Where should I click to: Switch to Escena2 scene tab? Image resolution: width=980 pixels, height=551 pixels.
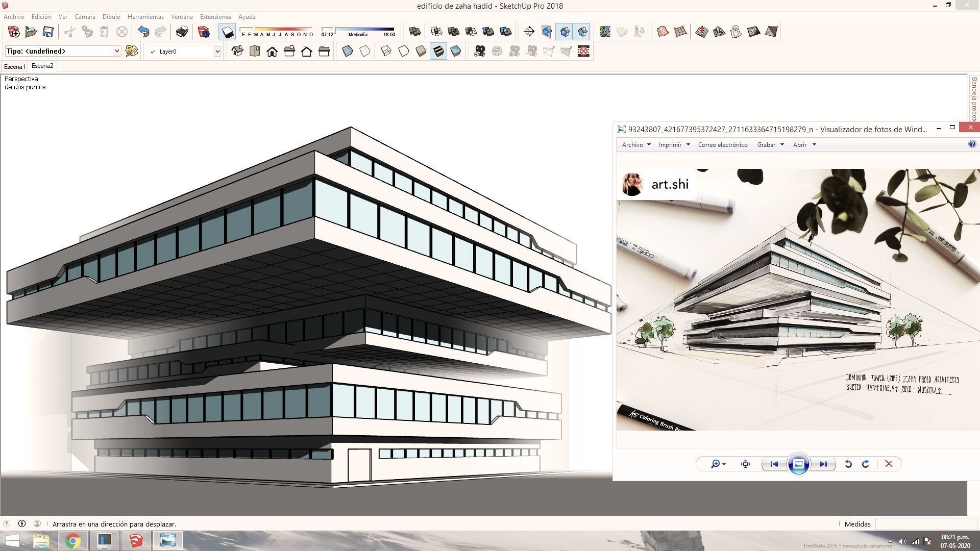(42, 66)
